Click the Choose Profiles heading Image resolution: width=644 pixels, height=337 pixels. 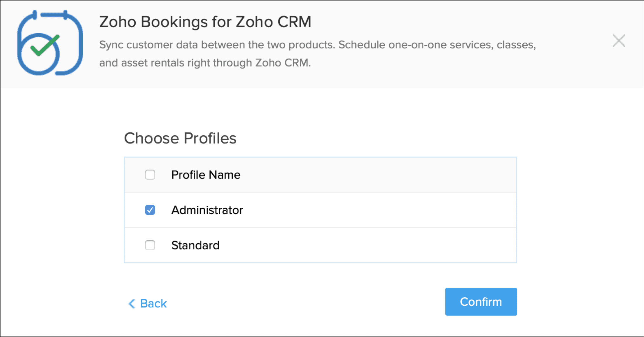point(180,138)
